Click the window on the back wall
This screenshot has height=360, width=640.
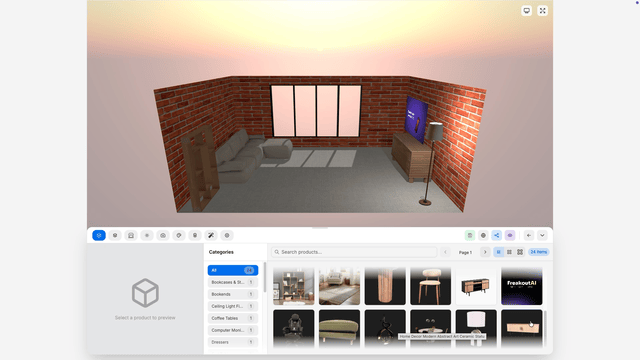click(316, 111)
